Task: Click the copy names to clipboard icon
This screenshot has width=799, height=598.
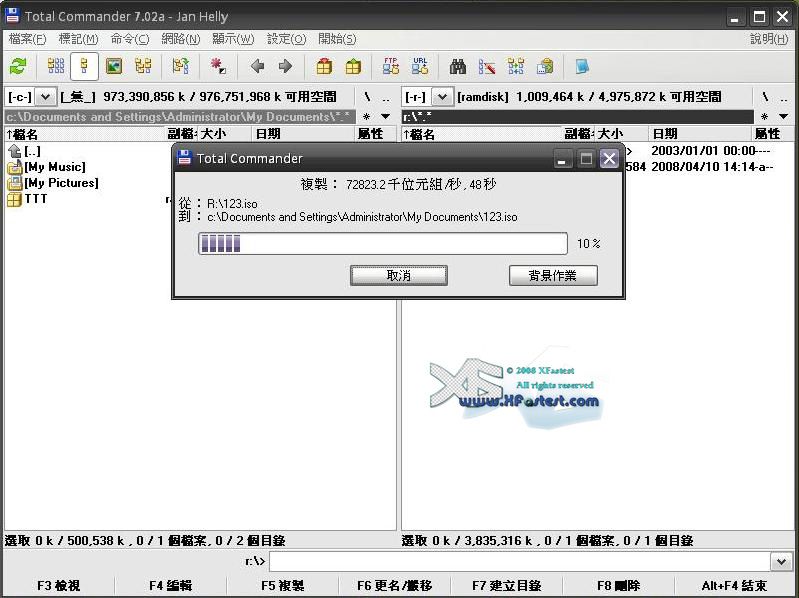Action: coord(545,66)
